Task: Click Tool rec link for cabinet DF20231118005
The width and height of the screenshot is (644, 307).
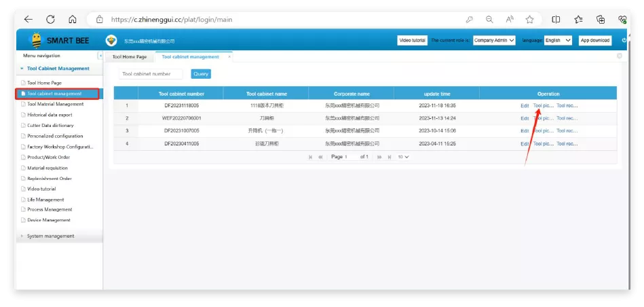Action: point(567,106)
